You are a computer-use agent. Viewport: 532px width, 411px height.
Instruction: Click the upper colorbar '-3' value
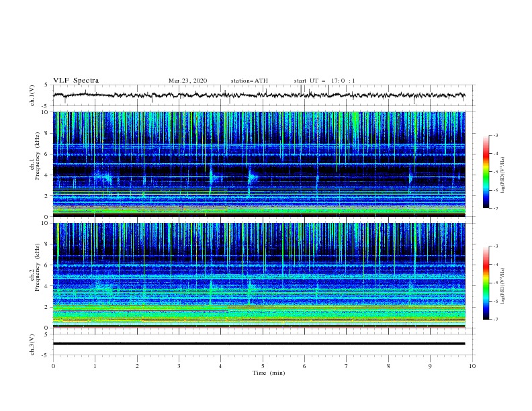[x=495, y=135]
